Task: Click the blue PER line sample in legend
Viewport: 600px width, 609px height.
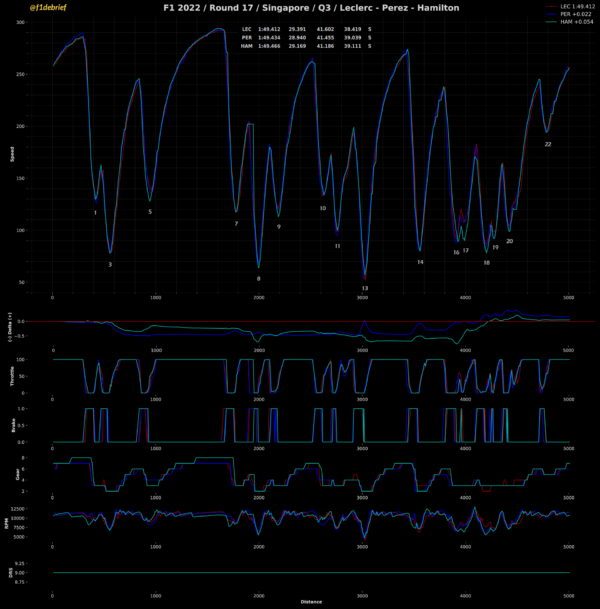Action: [x=551, y=14]
